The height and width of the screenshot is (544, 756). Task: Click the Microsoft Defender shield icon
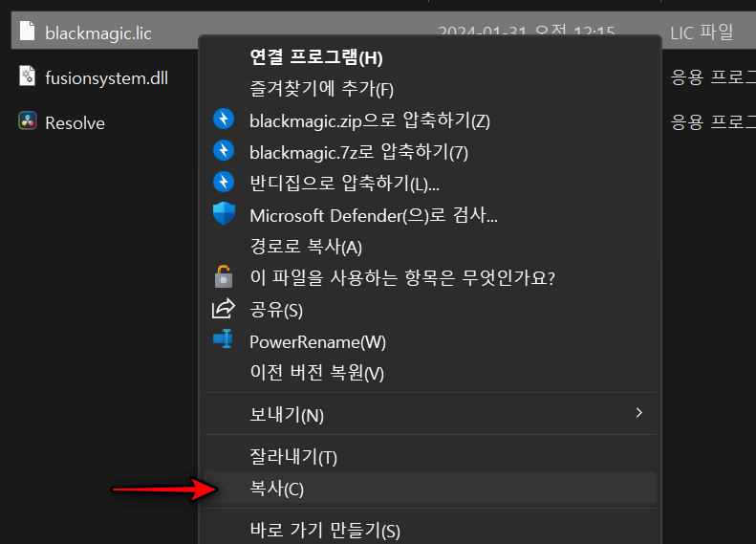tap(224, 213)
